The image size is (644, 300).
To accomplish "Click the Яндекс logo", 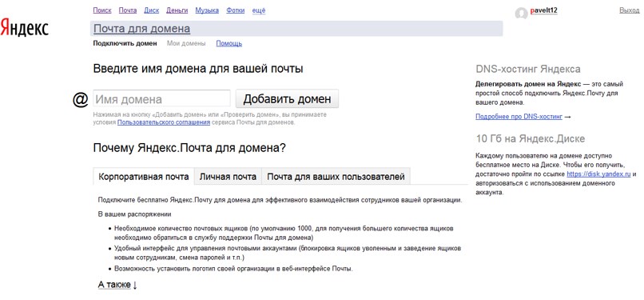I will tap(25, 27).
